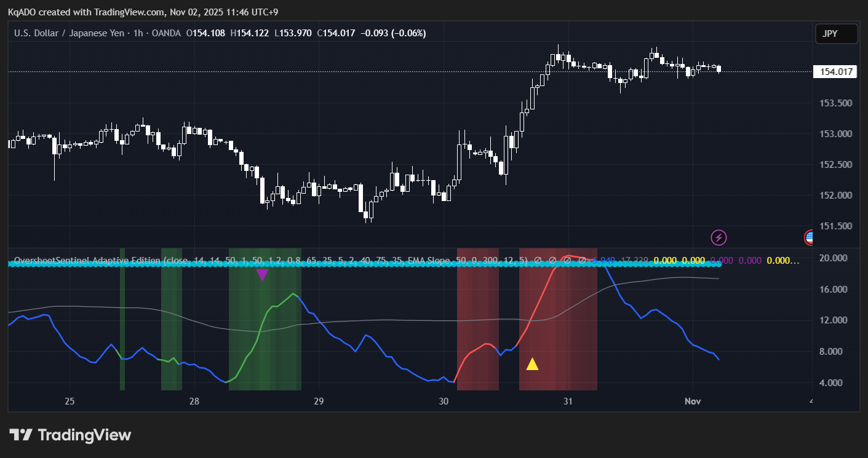Click the OHLC close value C154.017
The height and width of the screenshot is (458, 868).
pyautogui.click(x=336, y=33)
